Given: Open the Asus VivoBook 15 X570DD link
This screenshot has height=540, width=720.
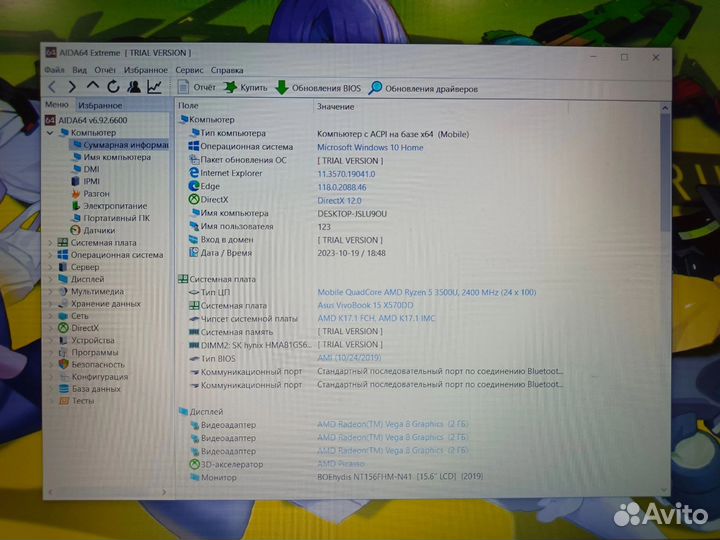Looking at the screenshot, I should (x=365, y=305).
